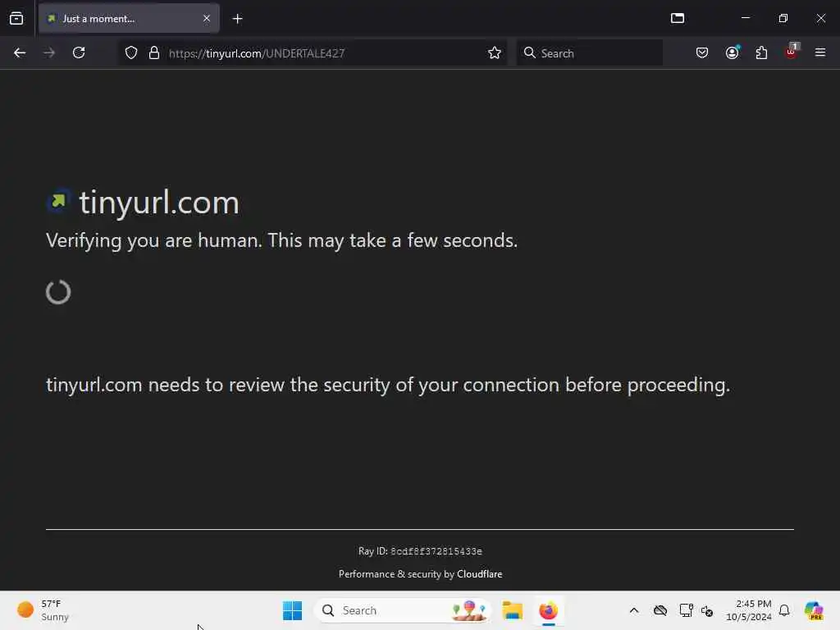Viewport: 840px width, 630px height.
Task: Show hidden system tray icons
Action: coord(634,610)
